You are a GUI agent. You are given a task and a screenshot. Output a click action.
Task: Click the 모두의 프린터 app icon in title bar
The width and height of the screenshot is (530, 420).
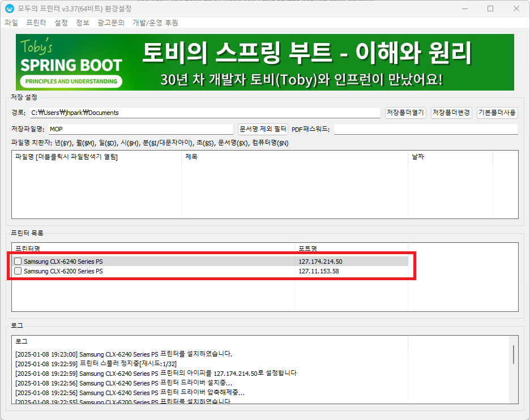[10, 8]
